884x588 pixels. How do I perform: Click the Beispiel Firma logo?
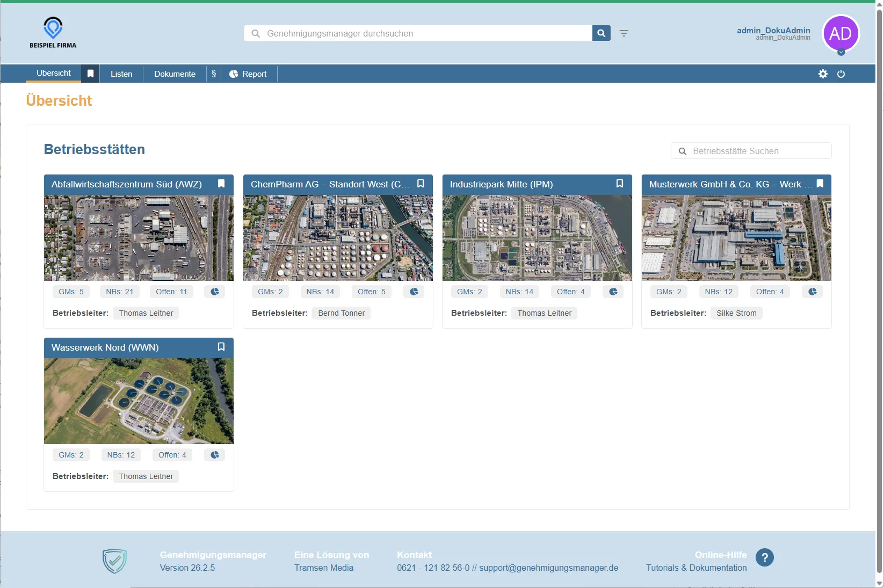point(53,32)
